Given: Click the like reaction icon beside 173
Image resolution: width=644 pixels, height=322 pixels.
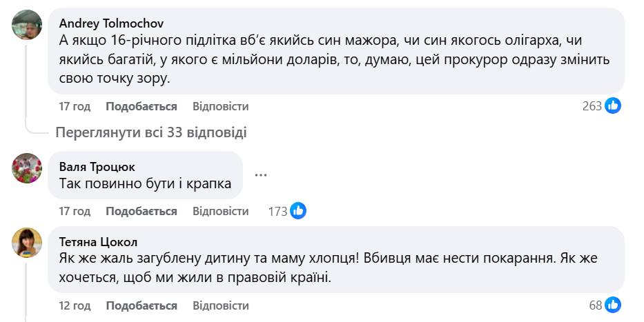Looking at the screenshot, I should click(298, 211).
